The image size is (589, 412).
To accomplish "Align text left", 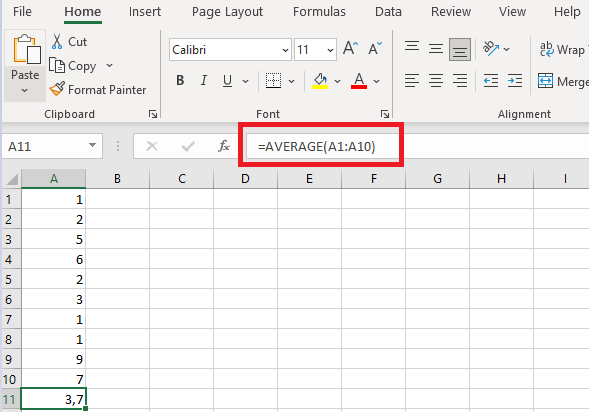I will click(x=412, y=80).
